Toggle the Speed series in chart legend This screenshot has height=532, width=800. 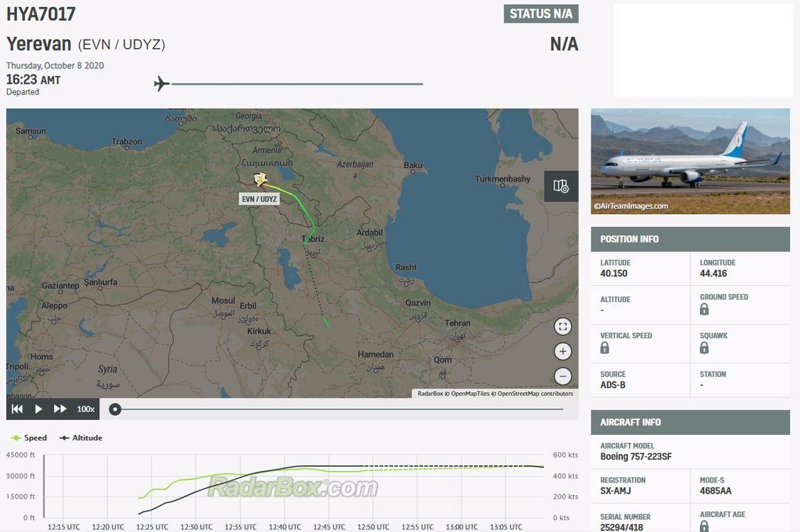(29, 438)
